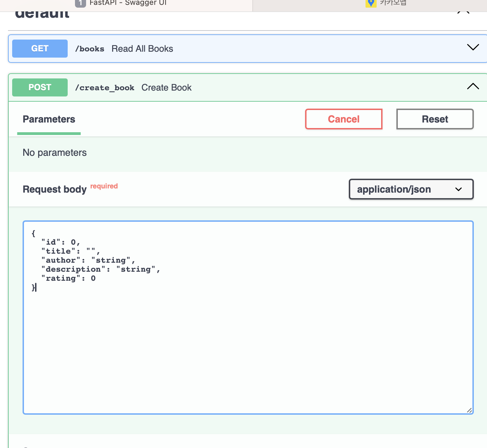Collapse the POST /create_book endpoint chevron
This screenshot has height=448, width=487.
tap(473, 86)
